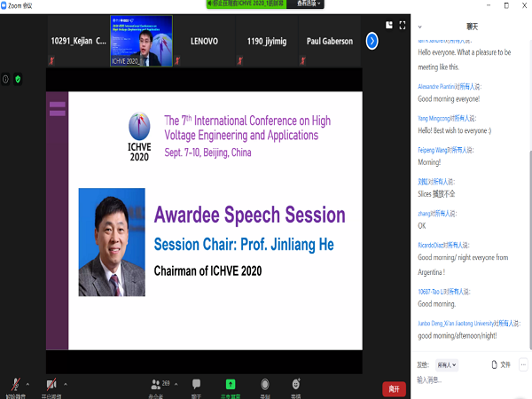Open the meeting info icon at top-left
Screen dimensions: 532x399
pos(5,79)
